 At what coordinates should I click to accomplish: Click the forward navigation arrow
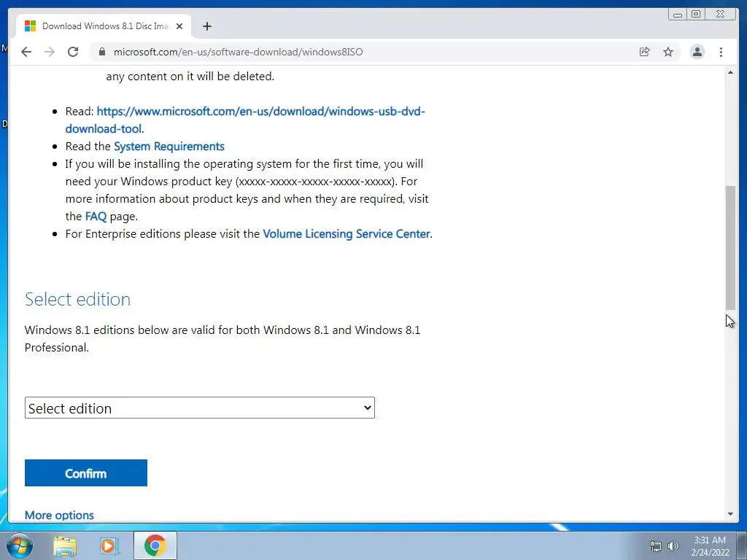[x=50, y=52]
